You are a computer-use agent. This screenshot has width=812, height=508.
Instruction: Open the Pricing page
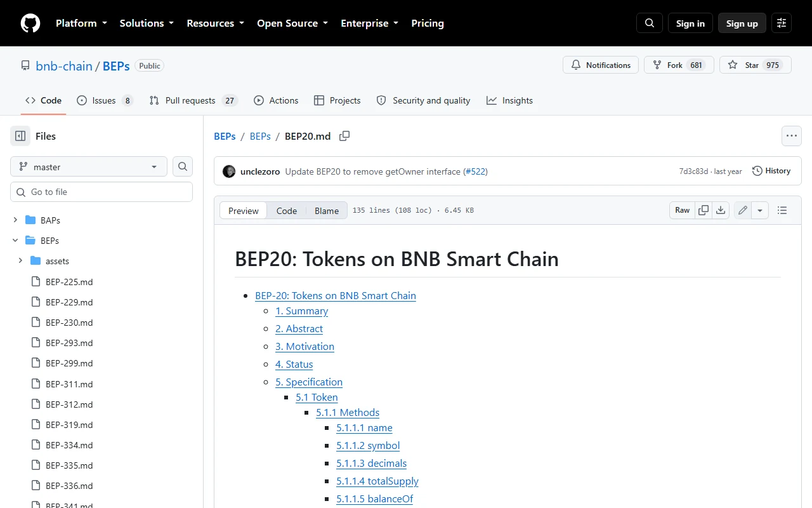[428, 23]
